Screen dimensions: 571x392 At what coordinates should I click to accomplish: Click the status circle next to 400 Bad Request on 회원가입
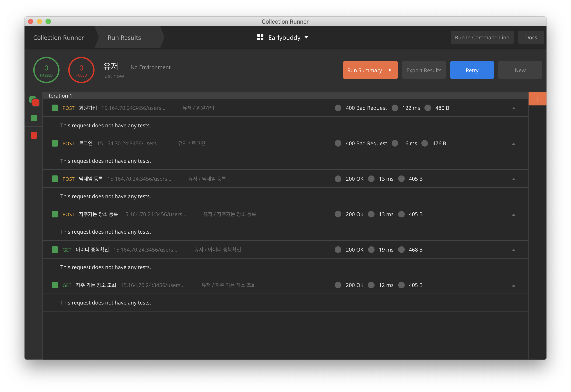point(338,108)
